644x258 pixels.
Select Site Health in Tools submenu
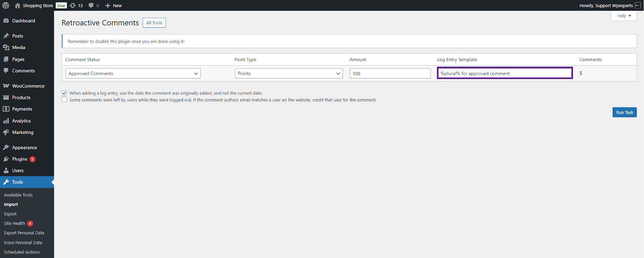pyautogui.click(x=14, y=223)
